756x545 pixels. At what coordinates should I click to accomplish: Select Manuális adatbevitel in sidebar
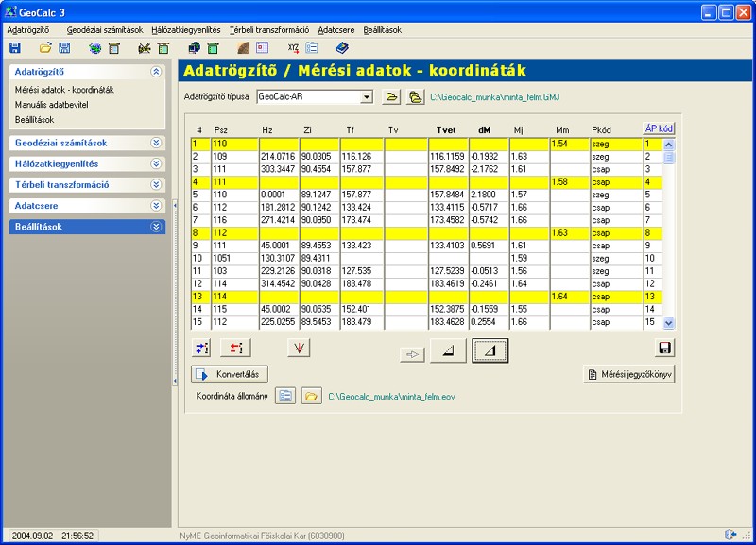[x=52, y=105]
